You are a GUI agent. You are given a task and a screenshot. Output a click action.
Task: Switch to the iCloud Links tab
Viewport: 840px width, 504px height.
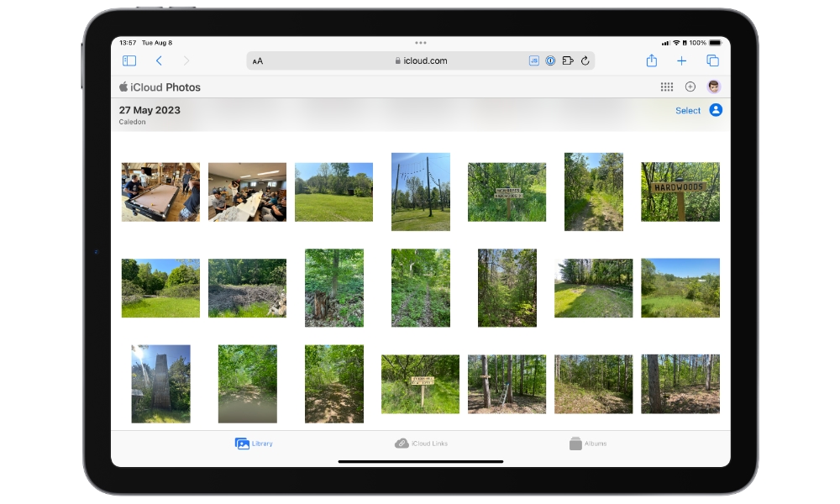tap(421, 444)
